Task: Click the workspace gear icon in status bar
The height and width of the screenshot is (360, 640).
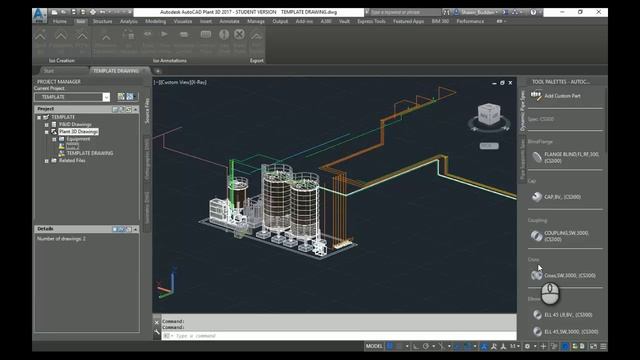Action: pyautogui.click(x=527, y=347)
